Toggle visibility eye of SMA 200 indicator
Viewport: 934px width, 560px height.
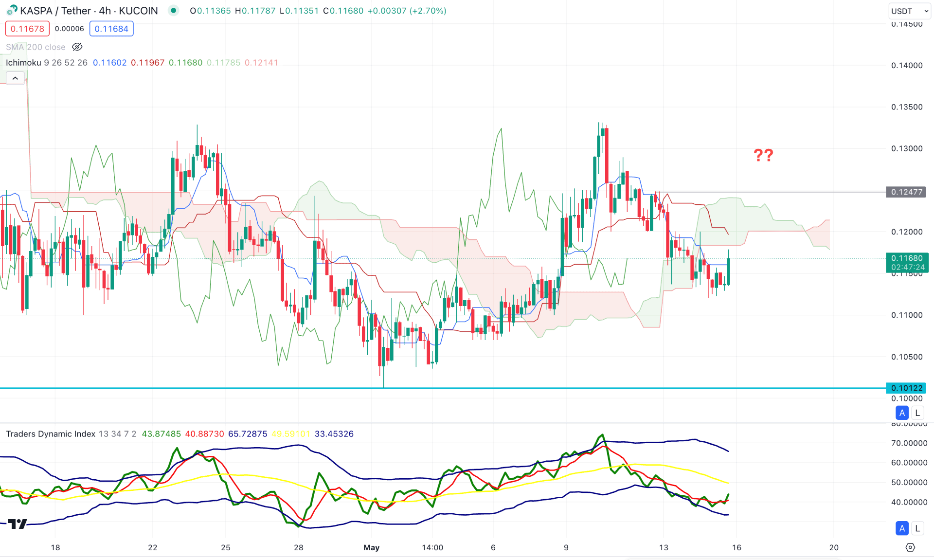pos(77,47)
